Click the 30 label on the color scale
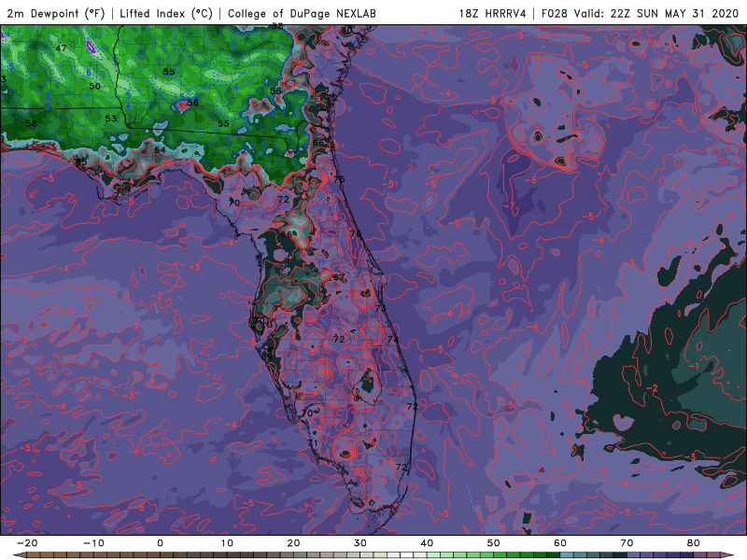747x560 pixels. tap(360, 543)
